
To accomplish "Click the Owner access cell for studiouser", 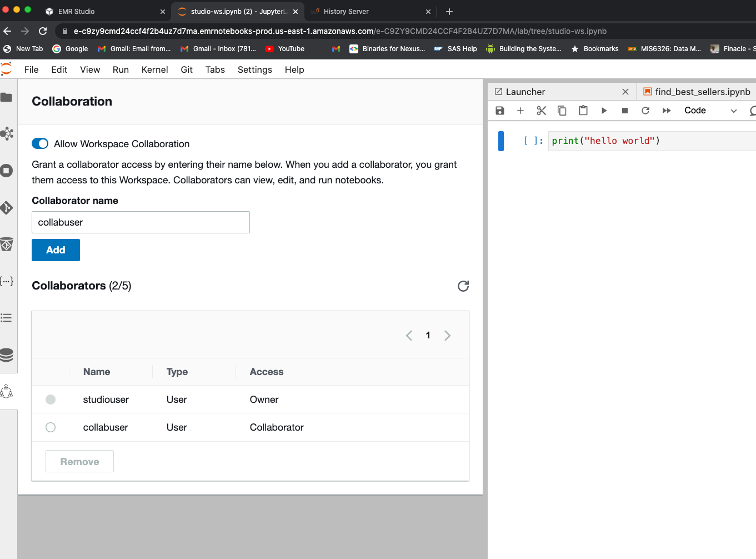I will click(264, 400).
